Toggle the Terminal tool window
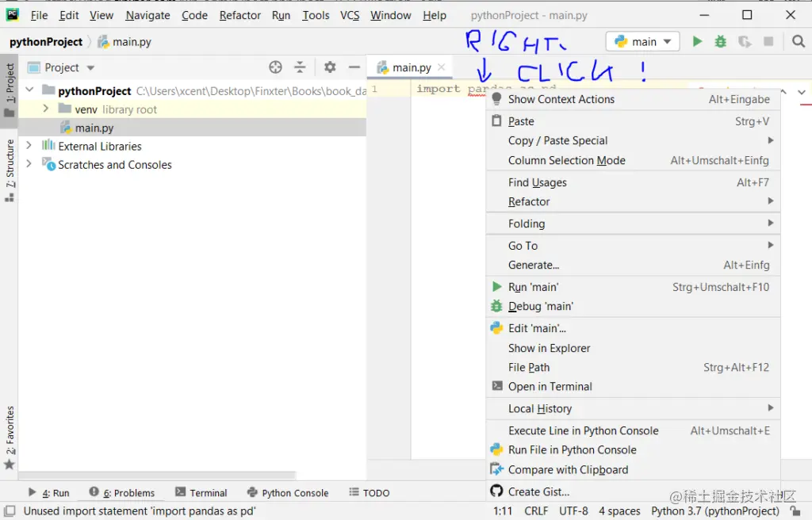Viewport: 812px width, 520px height. [x=208, y=492]
